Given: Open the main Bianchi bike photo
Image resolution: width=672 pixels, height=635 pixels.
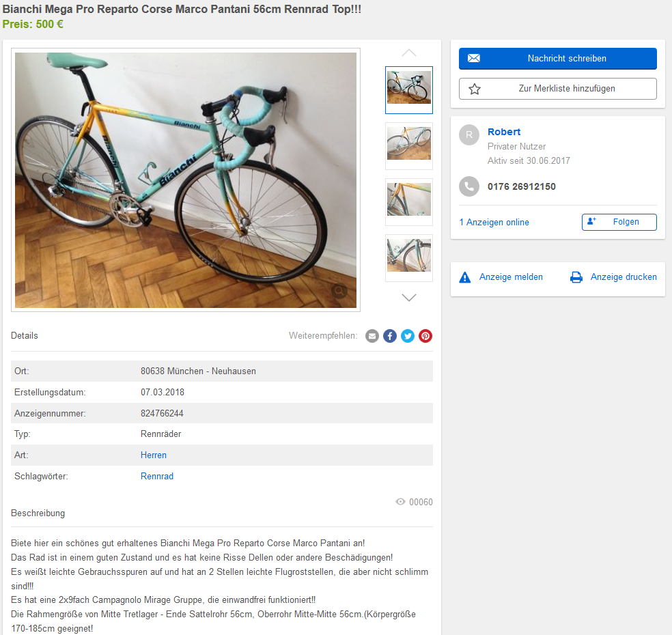Looking at the screenshot, I should (x=186, y=180).
